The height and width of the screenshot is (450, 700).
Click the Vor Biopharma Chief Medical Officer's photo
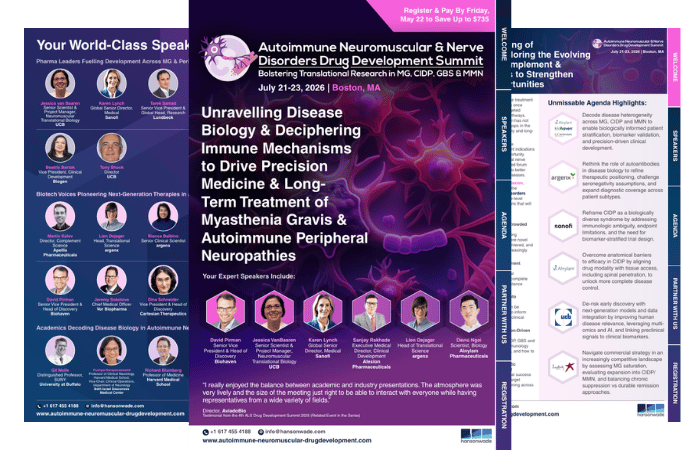pyautogui.click(x=112, y=280)
